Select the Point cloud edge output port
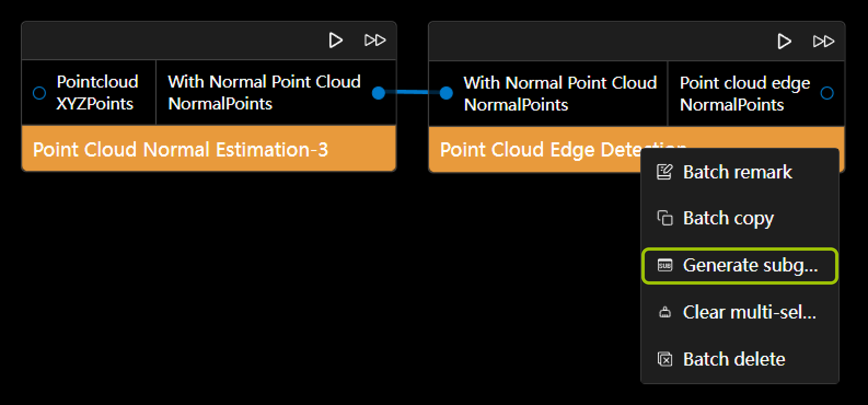The height and width of the screenshot is (405, 868). 827,94
